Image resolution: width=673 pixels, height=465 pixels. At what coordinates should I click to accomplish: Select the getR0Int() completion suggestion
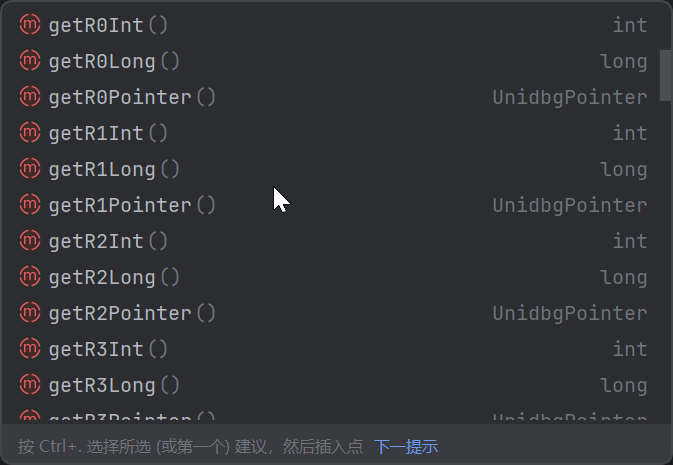[x=330, y=25]
